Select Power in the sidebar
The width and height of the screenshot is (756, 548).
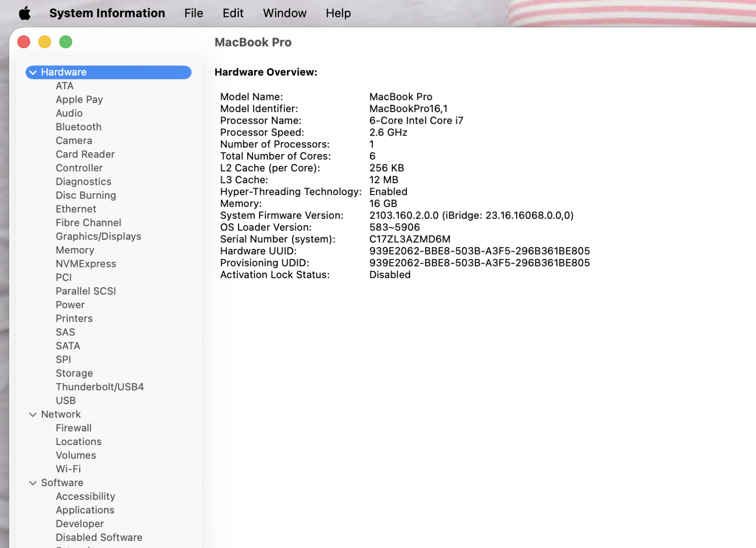[70, 305]
